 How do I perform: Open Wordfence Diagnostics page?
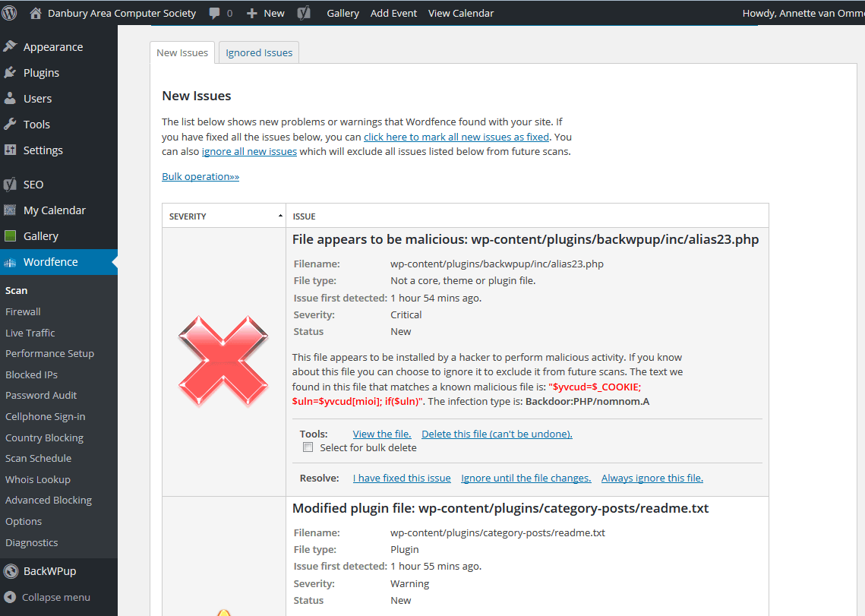click(31, 542)
